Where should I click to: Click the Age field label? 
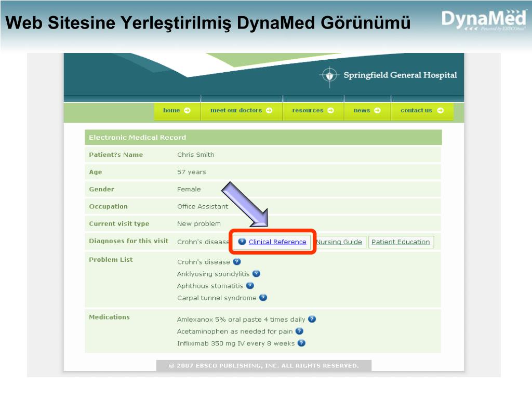click(96, 172)
